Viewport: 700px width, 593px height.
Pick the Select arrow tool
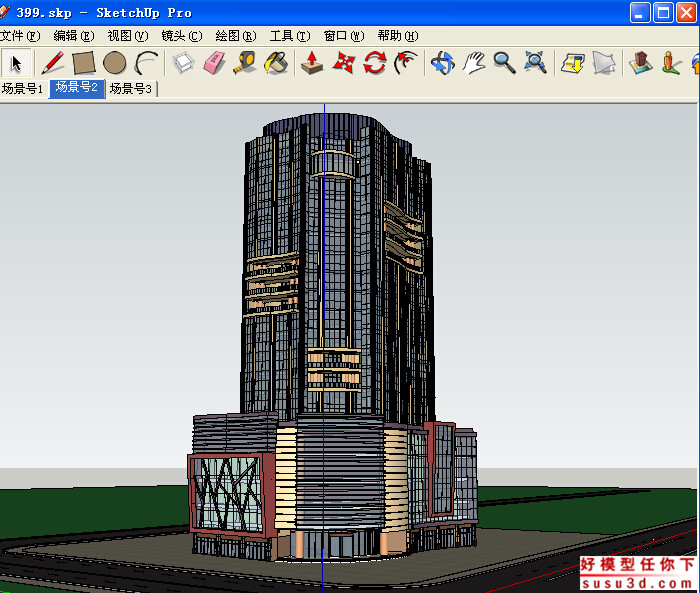point(17,63)
